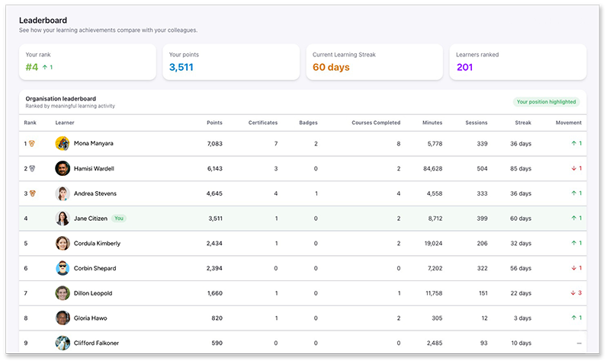This screenshot has width=610, height=364.
Task: Click the Your points value 3,511 in the summary card
Action: (x=181, y=67)
